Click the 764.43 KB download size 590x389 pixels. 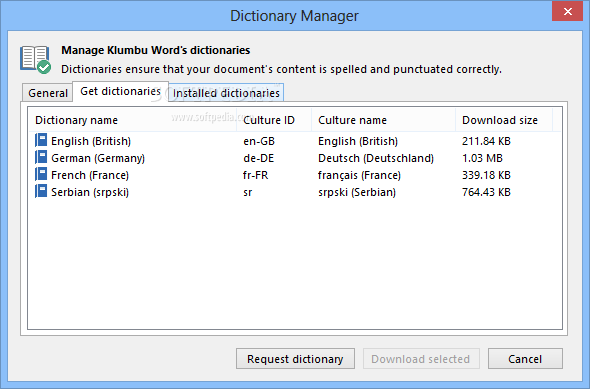[x=486, y=192]
